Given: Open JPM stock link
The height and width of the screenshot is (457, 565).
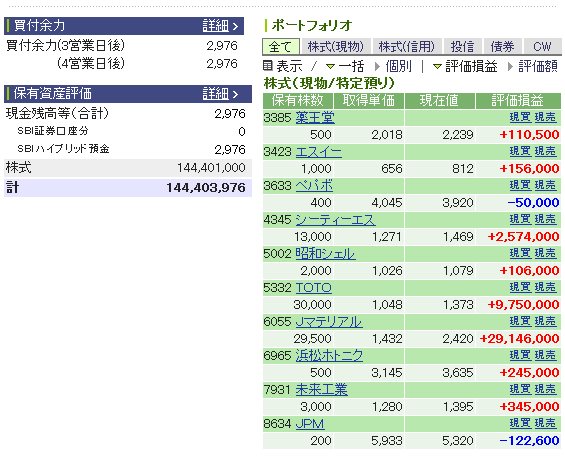Looking at the screenshot, I should click(x=310, y=423).
